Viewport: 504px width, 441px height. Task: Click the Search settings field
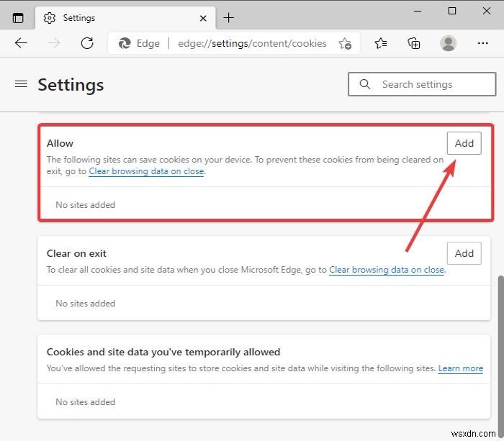tap(422, 84)
